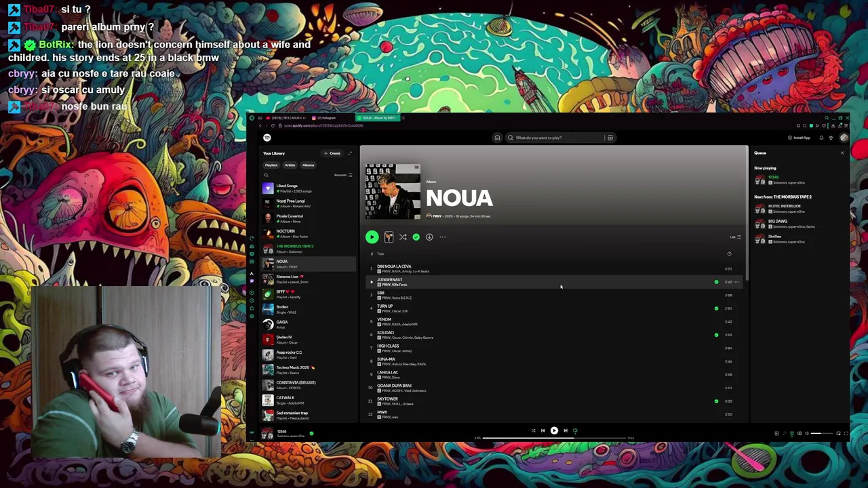
Task: Seek on the song progress bar
Action: 554,438
